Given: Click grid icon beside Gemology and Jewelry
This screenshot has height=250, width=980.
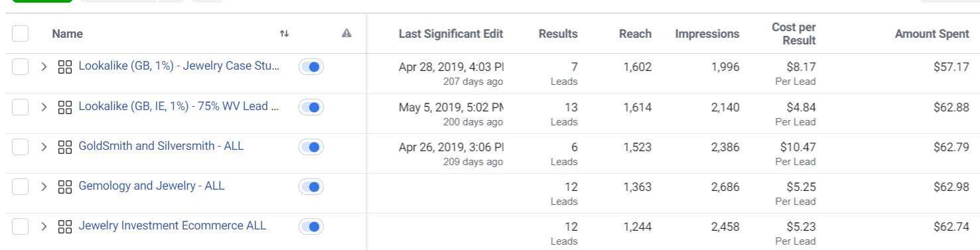Looking at the screenshot, I should click(65, 187).
